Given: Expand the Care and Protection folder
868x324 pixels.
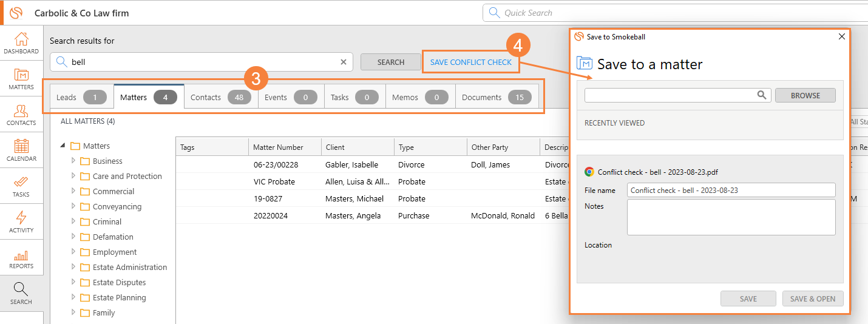Looking at the screenshot, I should coord(73,176).
